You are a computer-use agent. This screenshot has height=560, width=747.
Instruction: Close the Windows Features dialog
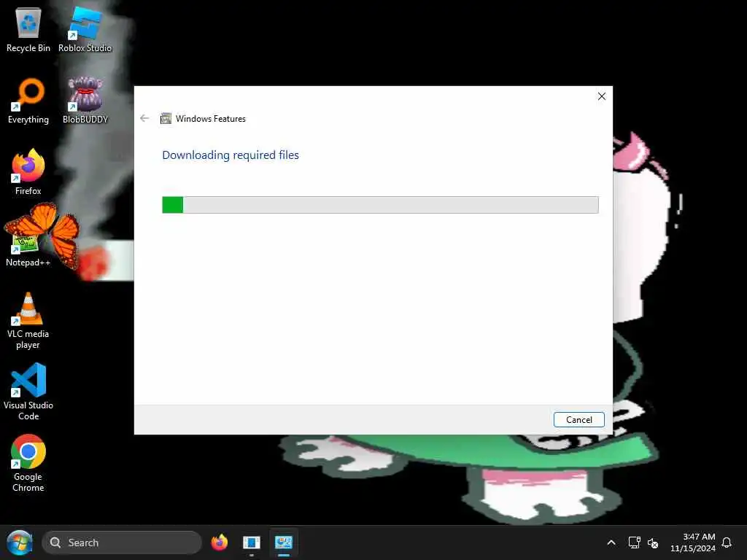(602, 97)
